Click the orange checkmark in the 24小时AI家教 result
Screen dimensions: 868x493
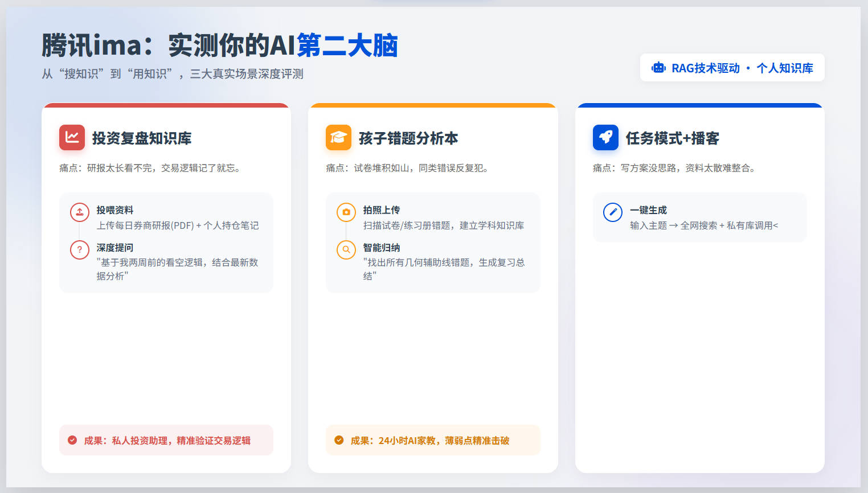pyautogui.click(x=339, y=440)
